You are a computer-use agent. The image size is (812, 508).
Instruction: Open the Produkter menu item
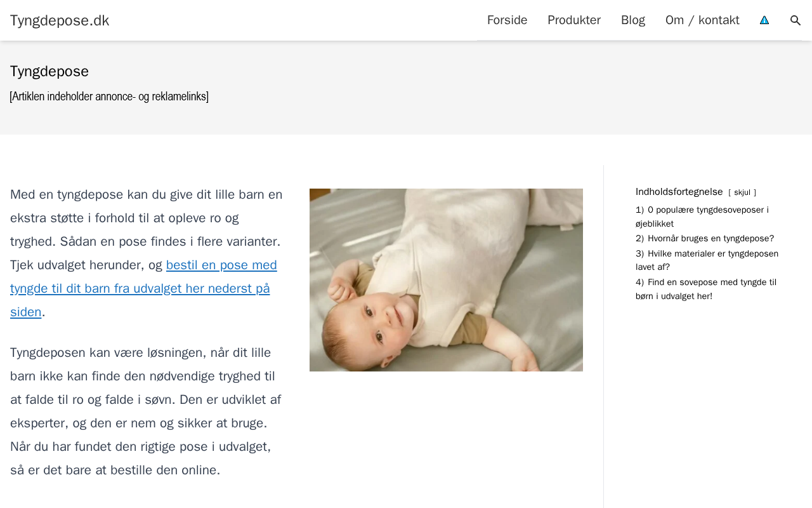(574, 20)
